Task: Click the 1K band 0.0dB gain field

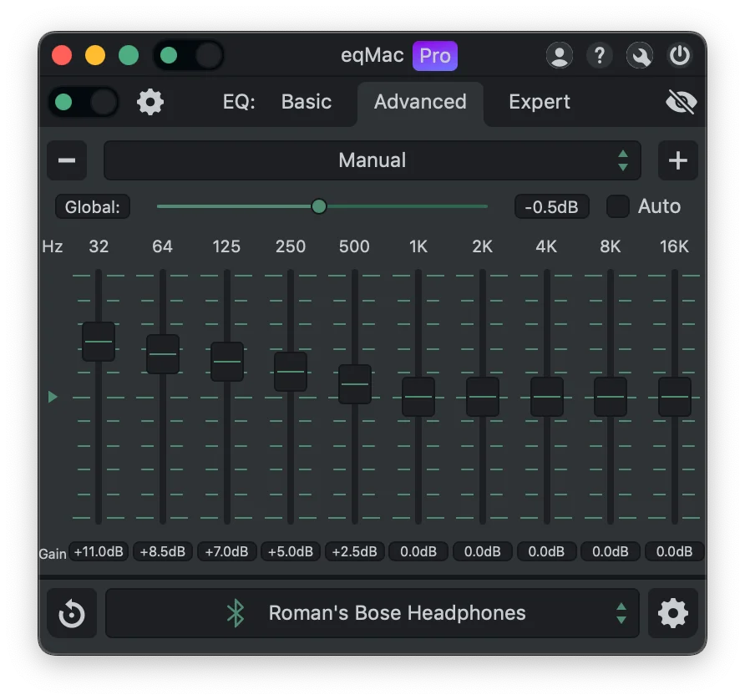Action: (x=418, y=551)
